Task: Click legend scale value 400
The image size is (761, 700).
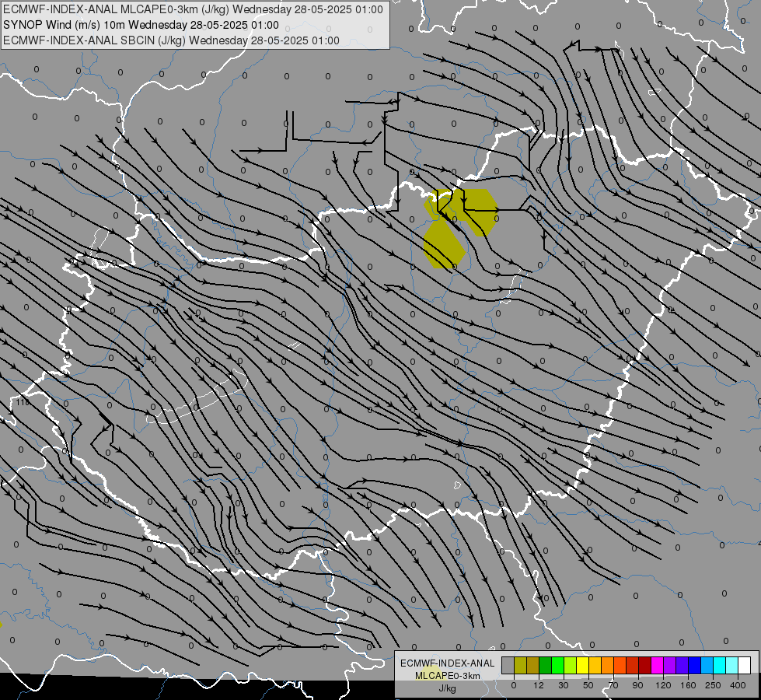Action: 738,685
